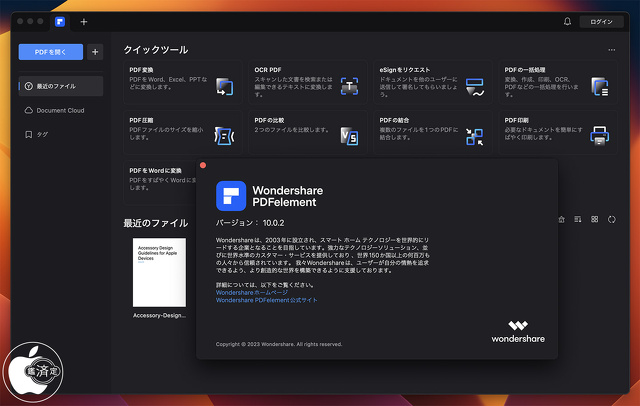Open the PDFの比較 card title
This screenshot has width=640, height=406.
(x=269, y=120)
